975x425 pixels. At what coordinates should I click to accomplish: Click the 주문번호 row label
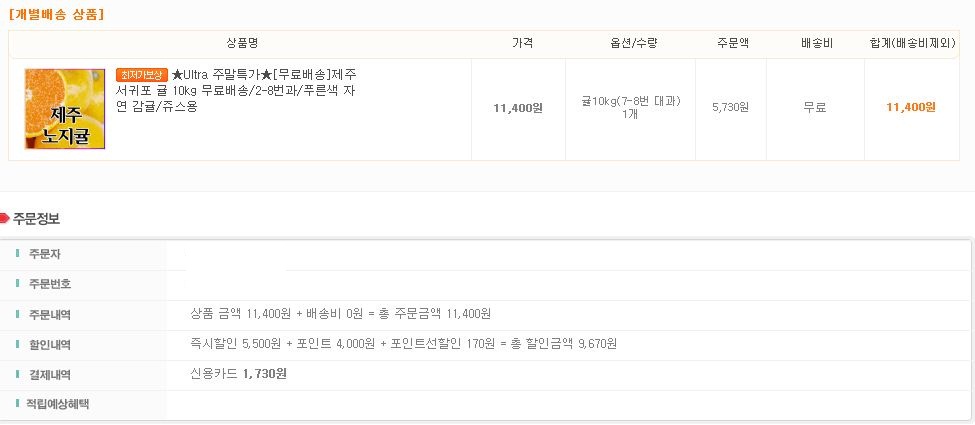pos(50,284)
